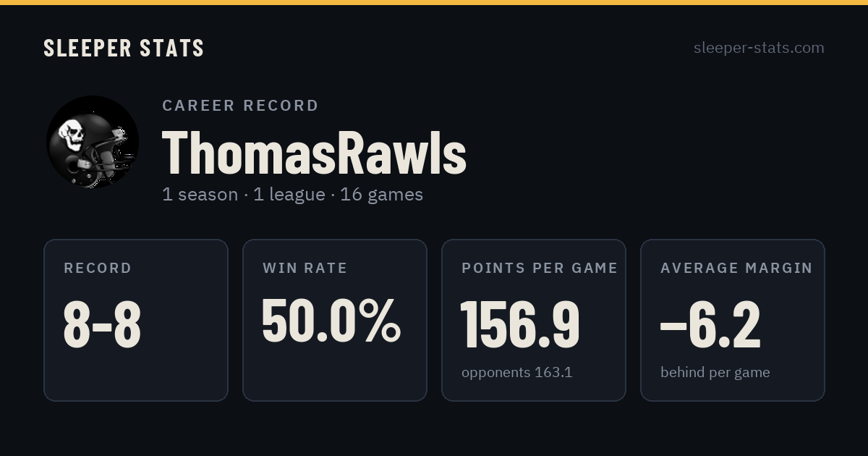Open the sleeper-stats.com link

pos(759,48)
